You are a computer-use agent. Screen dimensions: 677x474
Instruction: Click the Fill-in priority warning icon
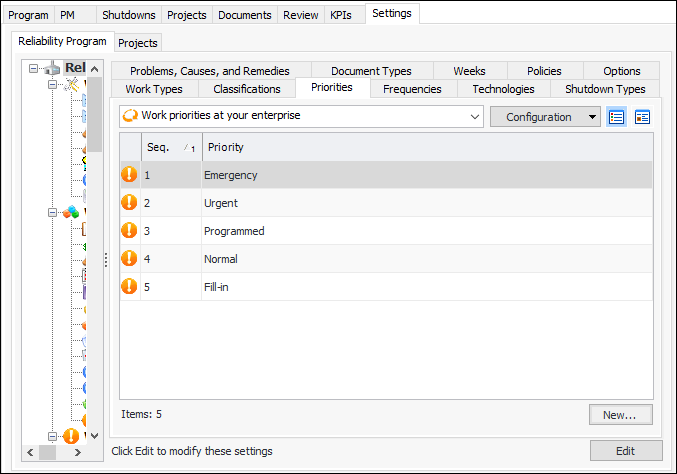point(129,287)
